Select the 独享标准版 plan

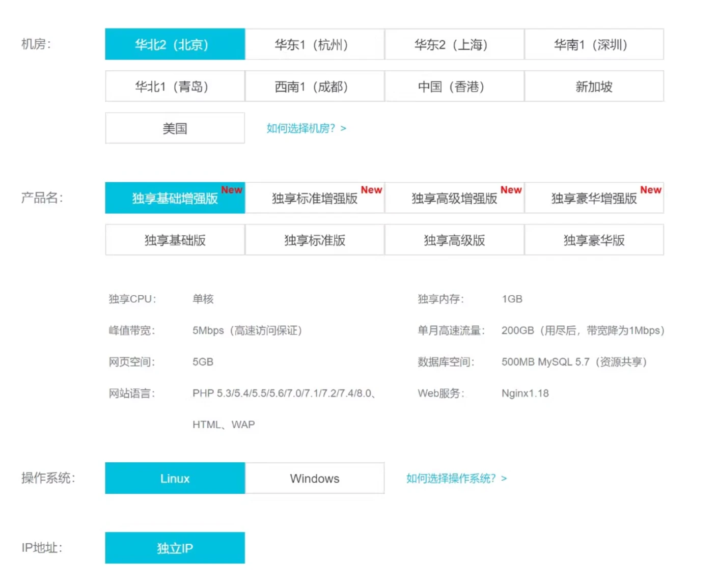314,240
